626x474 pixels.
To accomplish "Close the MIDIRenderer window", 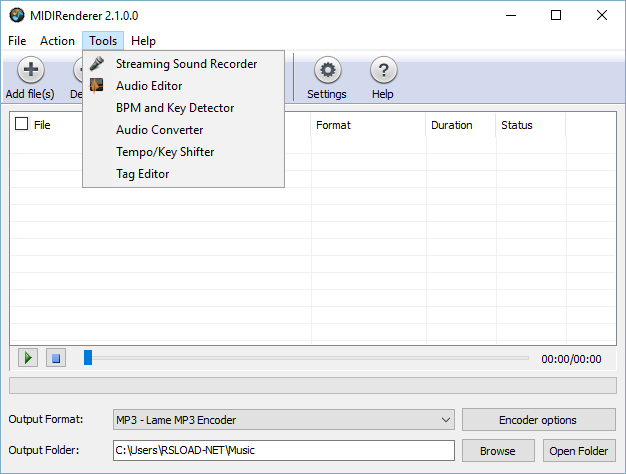I will pos(602,16).
